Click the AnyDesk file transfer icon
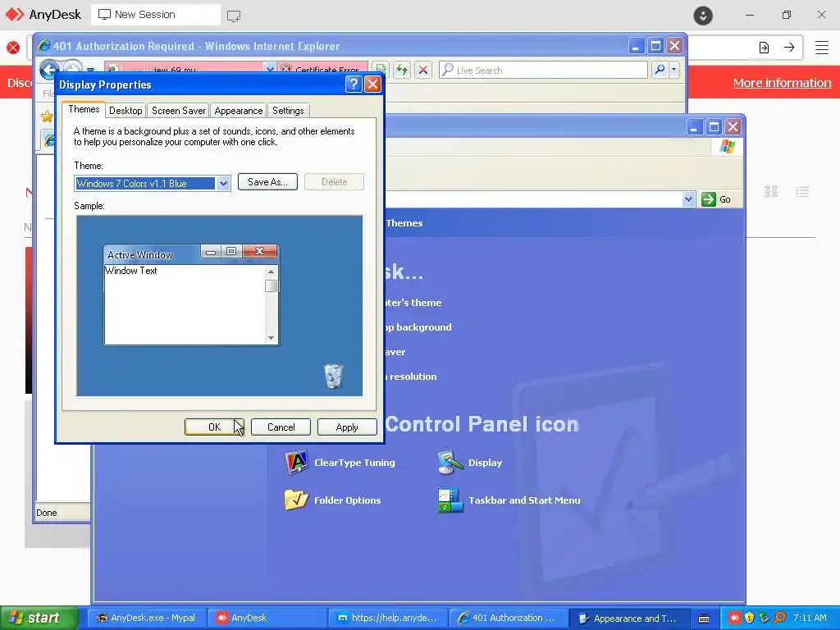 tap(764, 48)
